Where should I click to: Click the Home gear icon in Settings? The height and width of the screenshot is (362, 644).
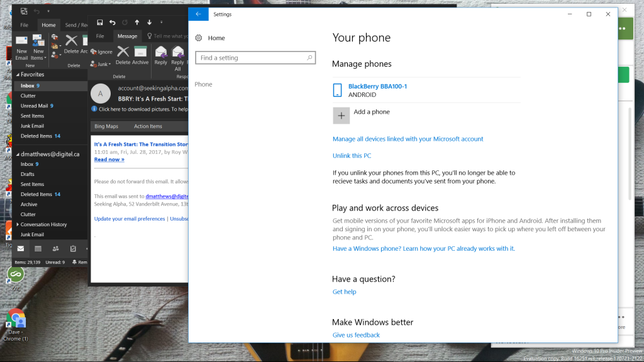[199, 38]
